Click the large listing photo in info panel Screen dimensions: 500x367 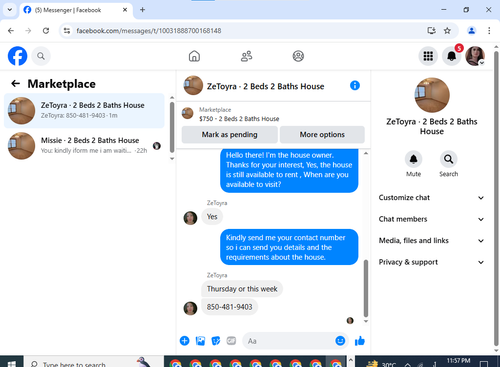point(432,95)
